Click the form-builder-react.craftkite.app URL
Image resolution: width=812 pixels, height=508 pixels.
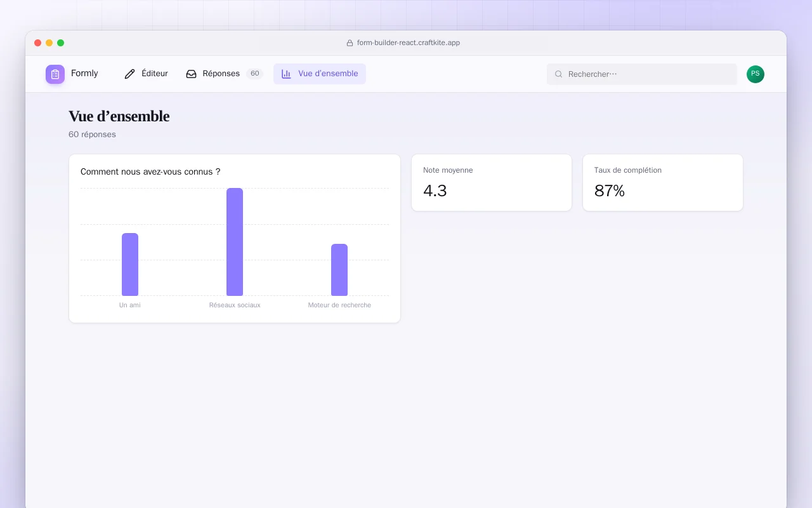[409, 43]
